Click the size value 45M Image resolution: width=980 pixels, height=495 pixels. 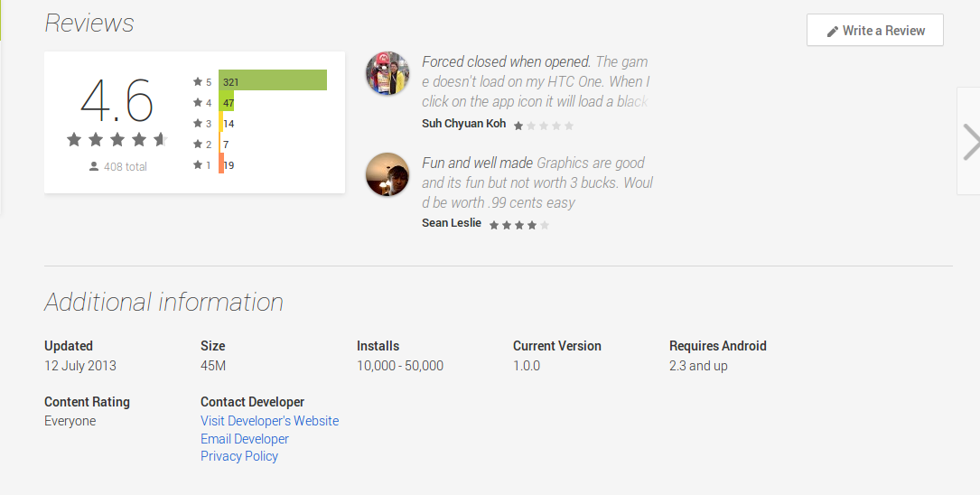click(213, 366)
